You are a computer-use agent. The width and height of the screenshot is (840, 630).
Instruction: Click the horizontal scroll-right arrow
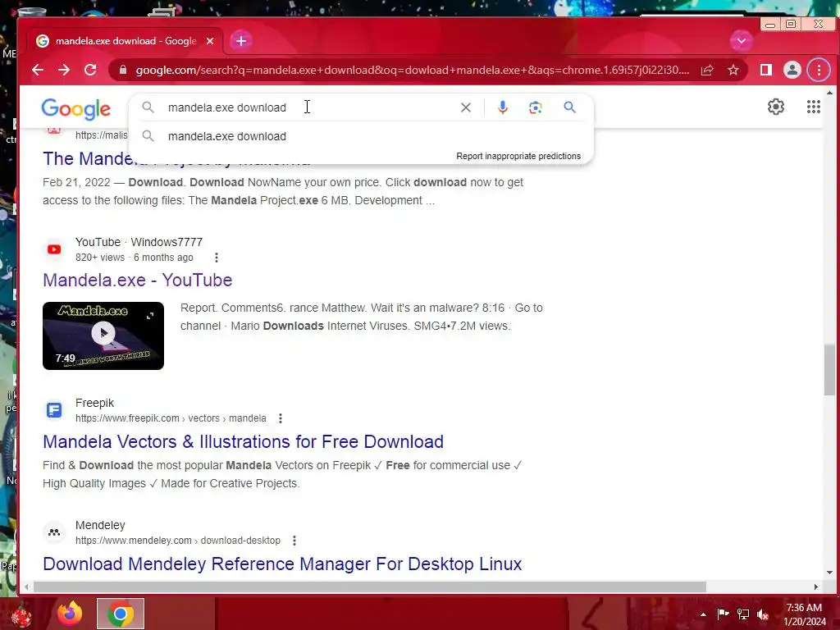point(816,587)
